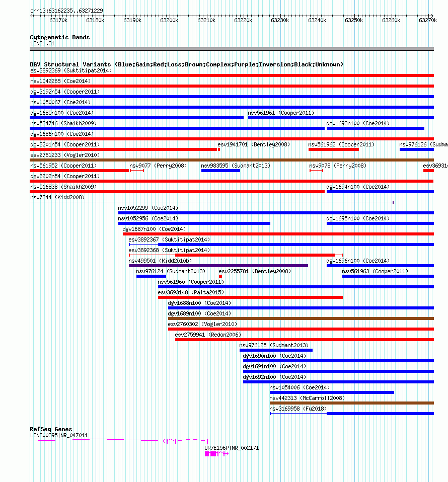
Task: Click dgv1693n100 (Coe2014) label
Action: [358, 123]
